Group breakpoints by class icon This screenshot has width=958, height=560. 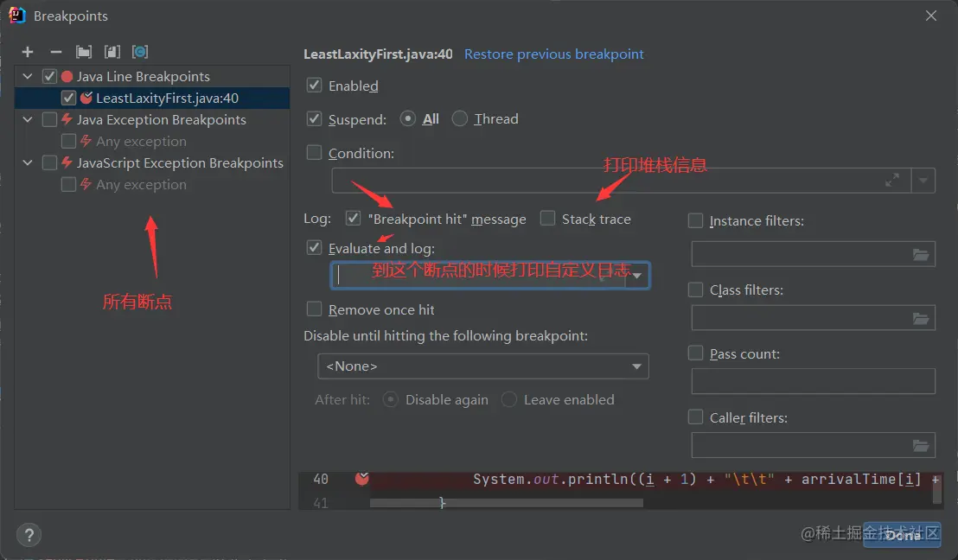[x=140, y=52]
